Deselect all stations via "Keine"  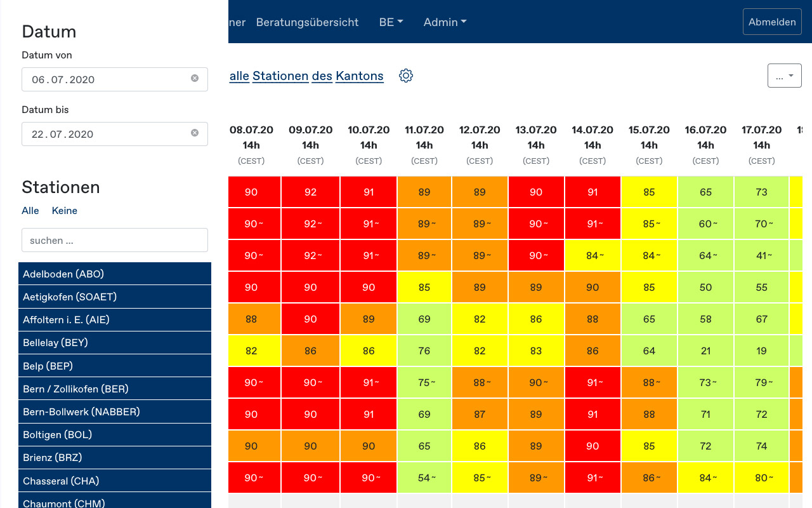[x=64, y=210]
